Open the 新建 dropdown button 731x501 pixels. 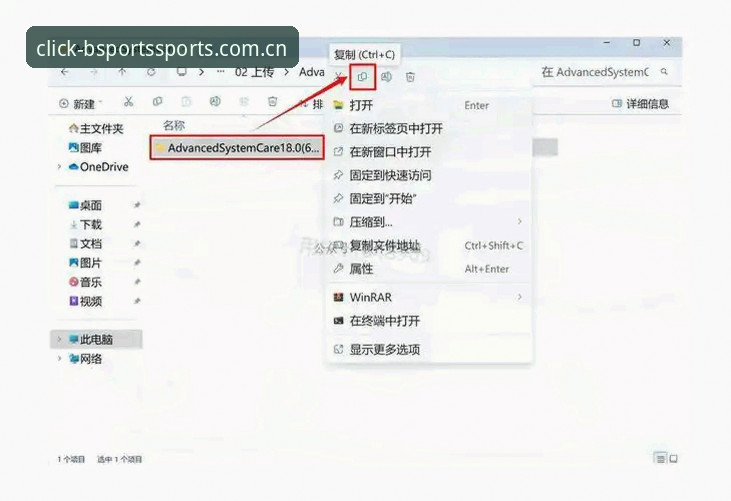point(80,103)
